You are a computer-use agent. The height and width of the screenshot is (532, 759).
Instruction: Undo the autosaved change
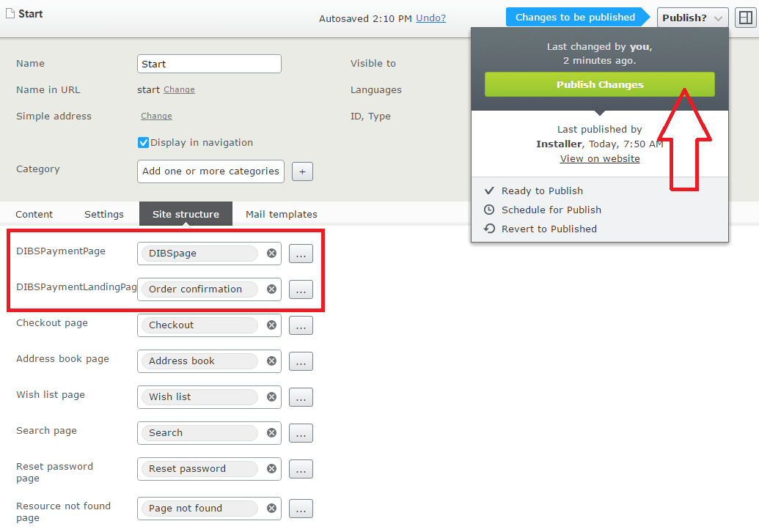(430, 18)
